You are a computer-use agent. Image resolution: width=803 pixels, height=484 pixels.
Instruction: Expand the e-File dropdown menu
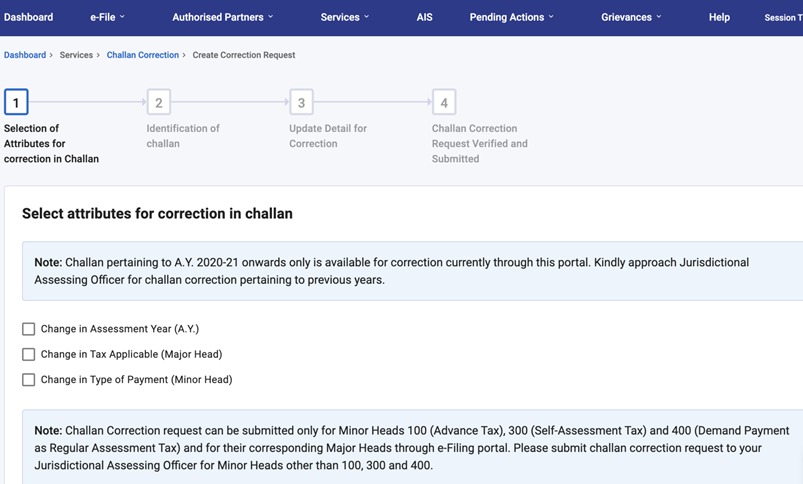107,17
